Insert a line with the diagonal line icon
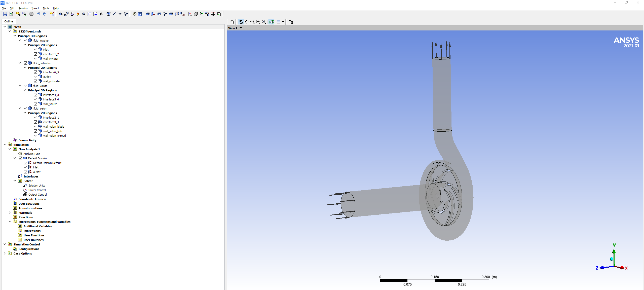 point(114,14)
